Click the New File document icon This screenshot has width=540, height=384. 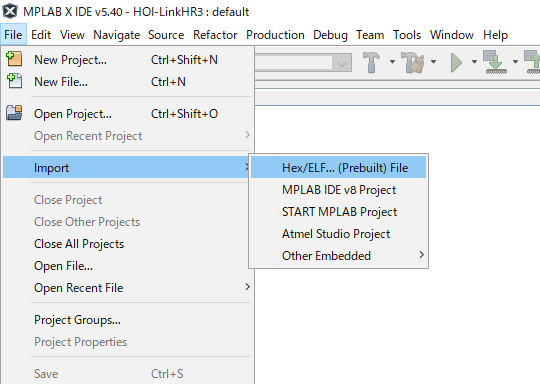[14, 81]
